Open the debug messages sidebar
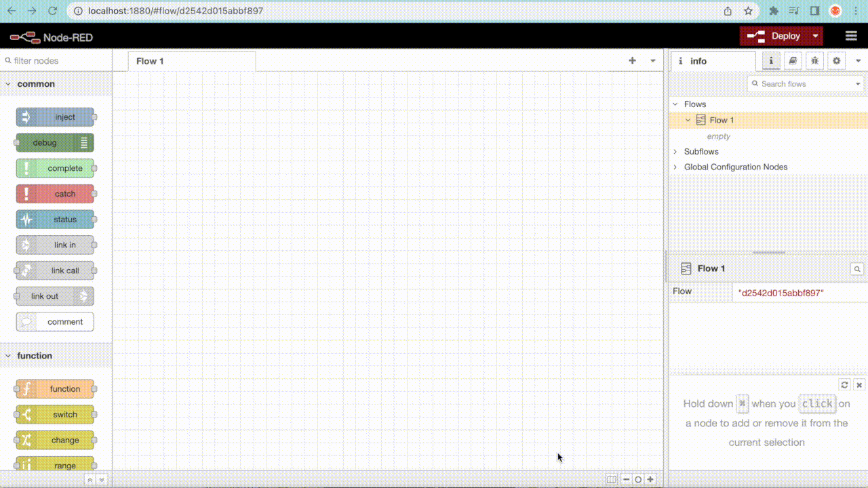Image resolution: width=868 pixels, height=488 pixels. tap(814, 60)
